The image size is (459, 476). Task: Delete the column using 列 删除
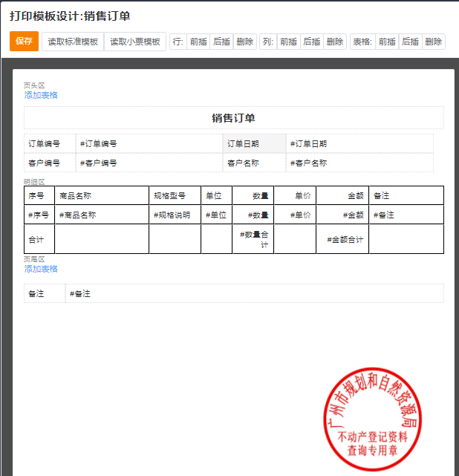tap(335, 42)
